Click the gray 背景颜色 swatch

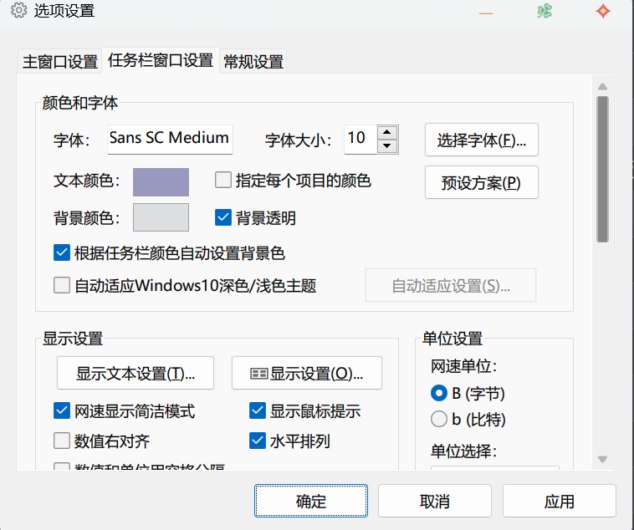click(161, 217)
